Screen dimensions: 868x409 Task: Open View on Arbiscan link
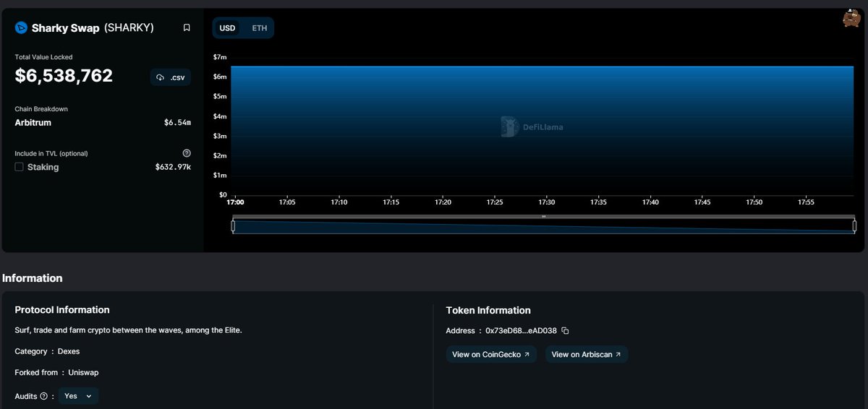coord(587,355)
